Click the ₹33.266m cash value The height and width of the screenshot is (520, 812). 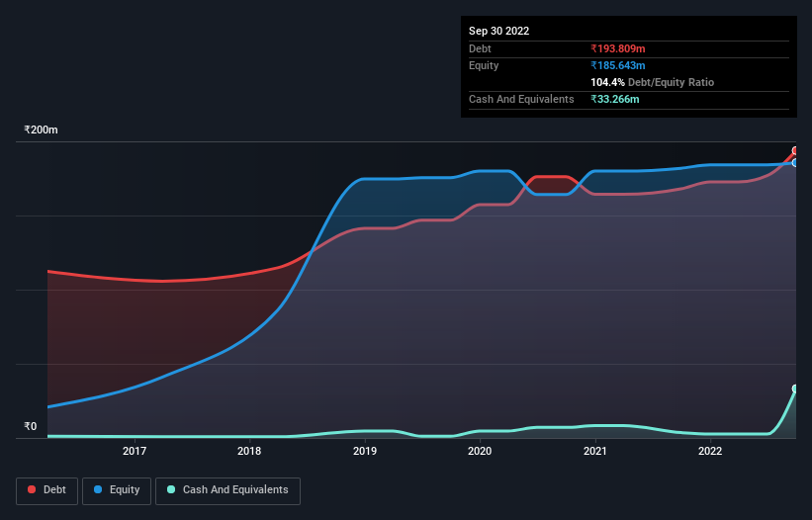[615, 99]
